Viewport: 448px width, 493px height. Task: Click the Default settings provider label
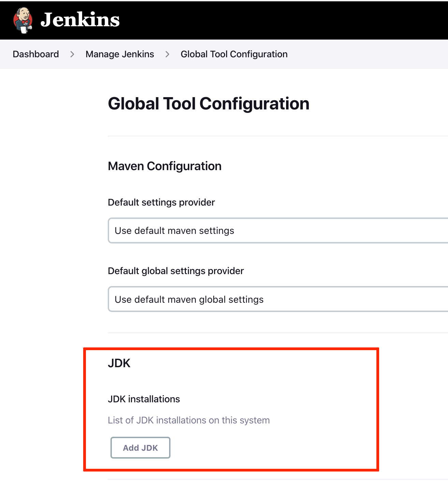coord(161,202)
